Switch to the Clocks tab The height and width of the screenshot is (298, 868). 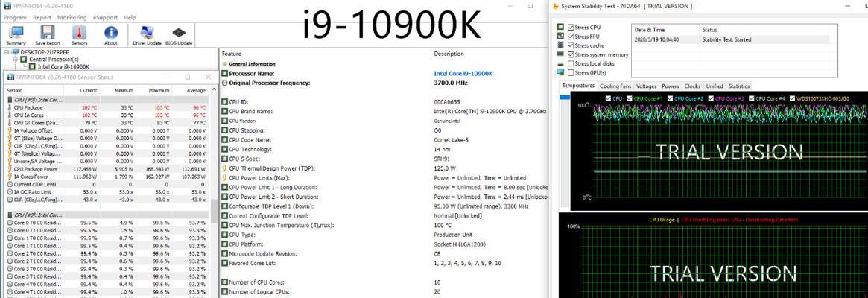[692, 86]
